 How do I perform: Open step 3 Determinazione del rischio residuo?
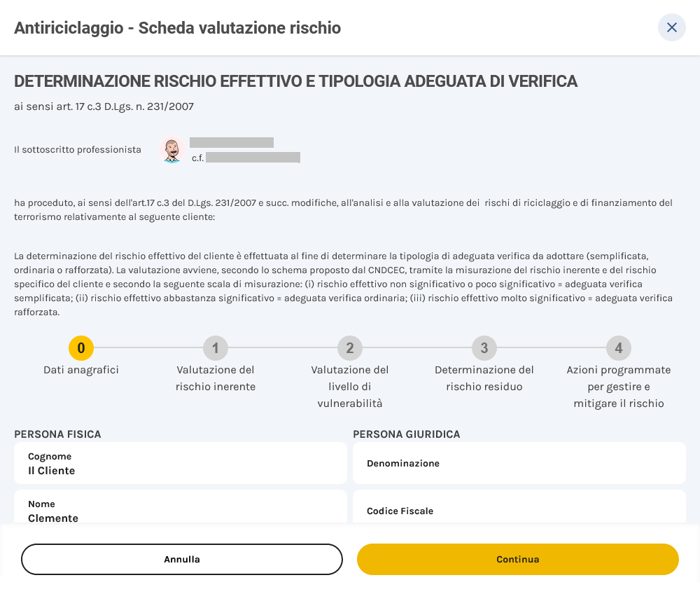point(484,348)
